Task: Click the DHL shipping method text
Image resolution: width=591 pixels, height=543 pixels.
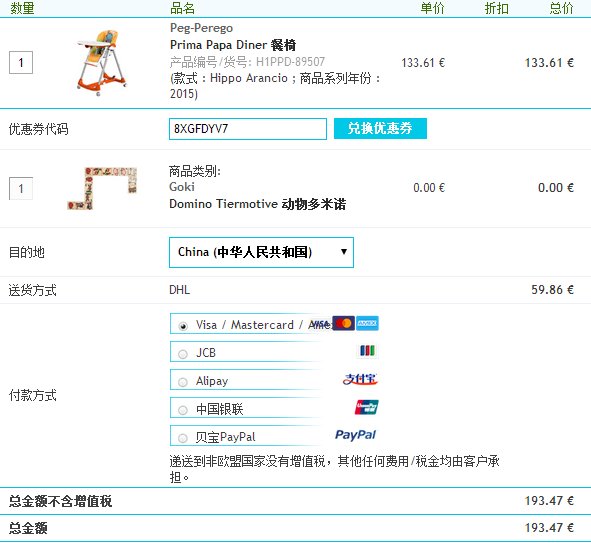Action: (179, 290)
